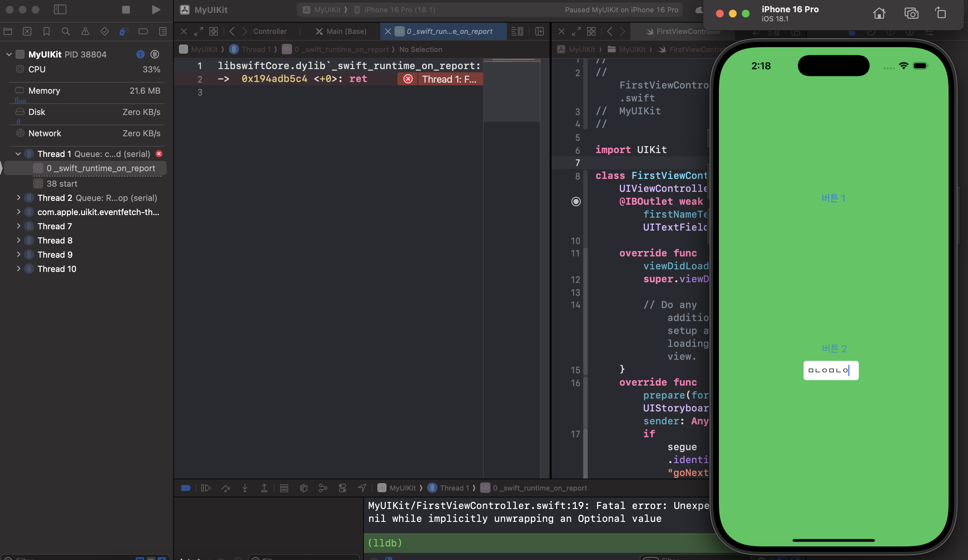Open the Breakpoint navigator icon
The height and width of the screenshot is (560, 968).
point(143,31)
